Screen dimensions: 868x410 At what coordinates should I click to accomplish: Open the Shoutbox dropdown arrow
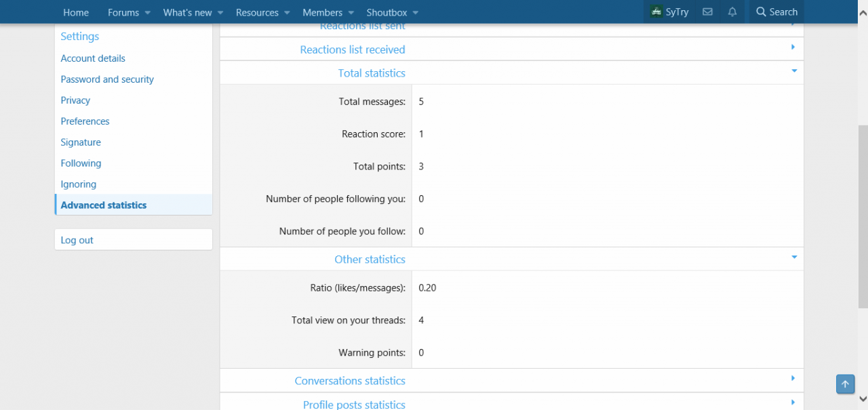(x=416, y=13)
